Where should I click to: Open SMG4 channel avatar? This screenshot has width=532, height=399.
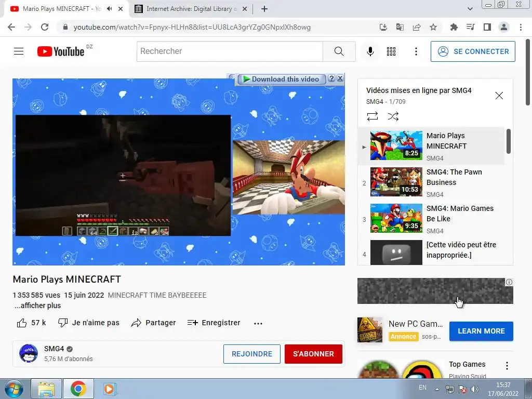(29, 353)
